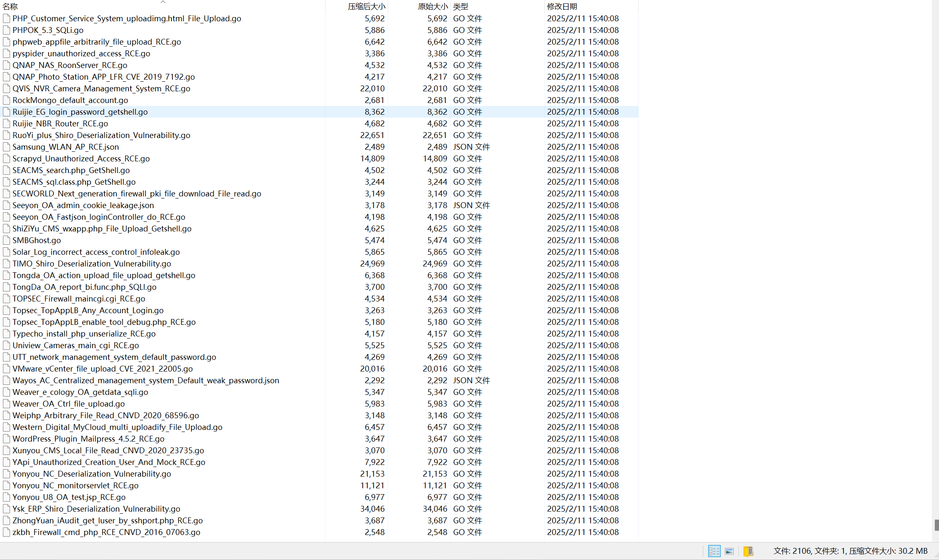
Task: Select WordPress_Plugin_Mailpress_4.5.2_RCE.go
Action: [88, 439]
